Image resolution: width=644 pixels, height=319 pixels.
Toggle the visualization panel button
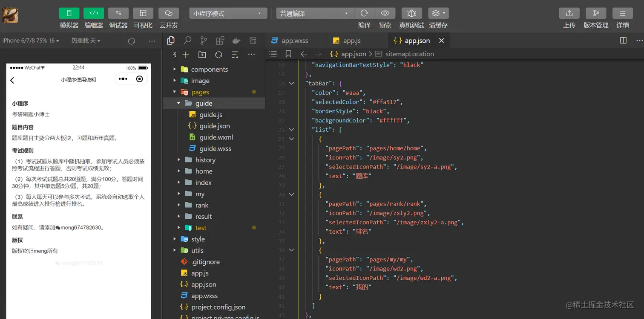[143, 13]
